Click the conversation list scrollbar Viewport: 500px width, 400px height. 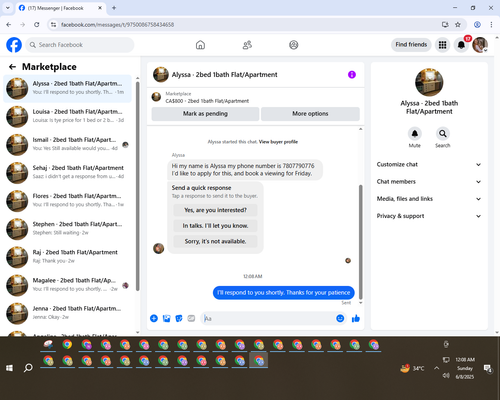point(137,186)
